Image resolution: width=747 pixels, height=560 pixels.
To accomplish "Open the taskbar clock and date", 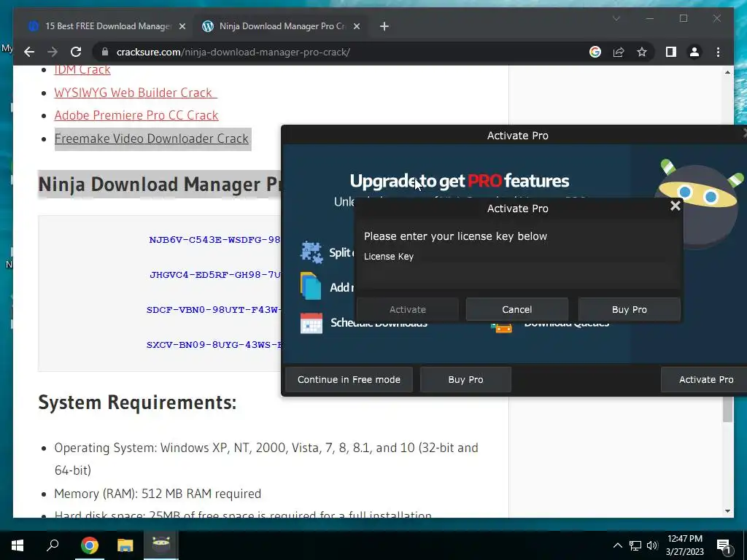I will coord(684,545).
